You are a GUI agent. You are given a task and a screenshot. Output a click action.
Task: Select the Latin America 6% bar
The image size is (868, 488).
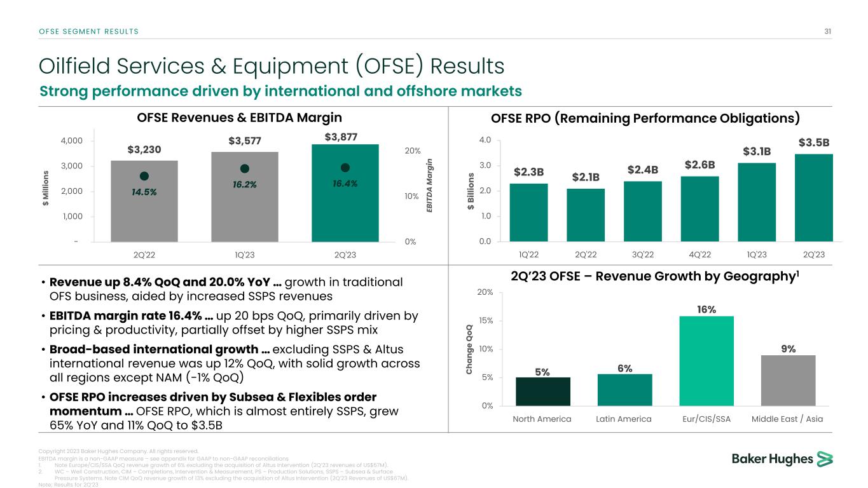click(x=624, y=390)
